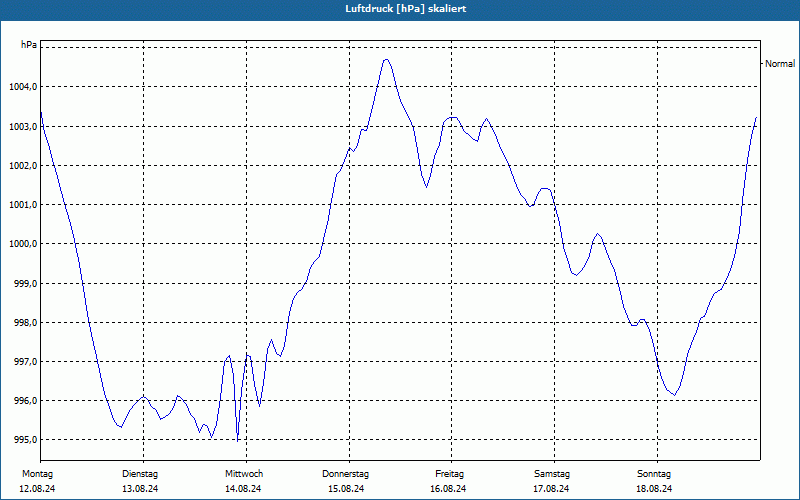Select the Donnerstag day label
800x500 pixels.
coord(345,474)
